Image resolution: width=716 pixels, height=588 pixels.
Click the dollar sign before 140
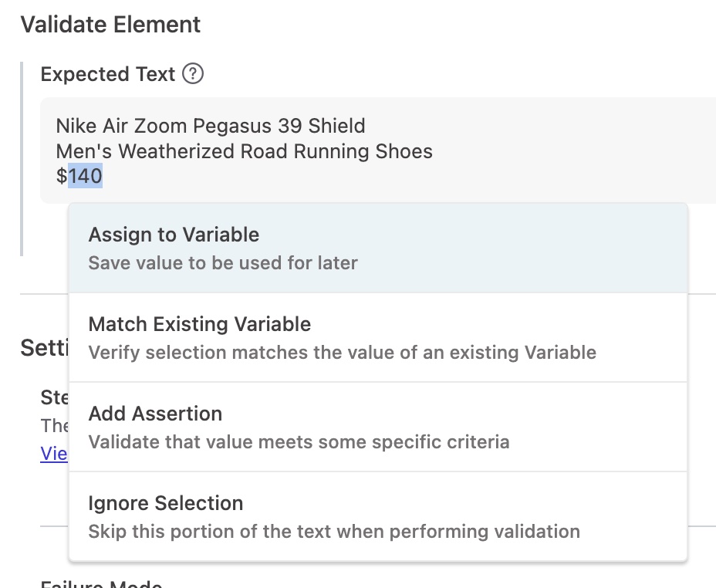[x=62, y=176]
